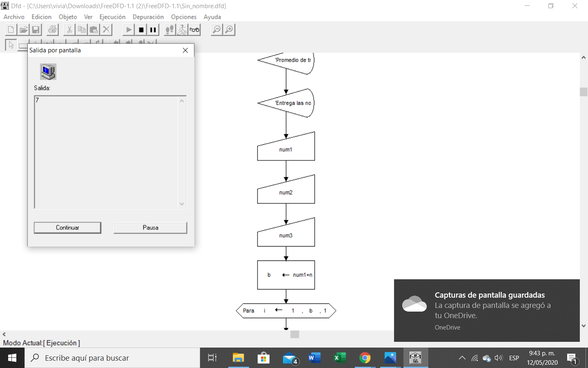Click the Continuar button
Image resolution: width=588 pixels, height=368 pixels.
click(67, 228)
